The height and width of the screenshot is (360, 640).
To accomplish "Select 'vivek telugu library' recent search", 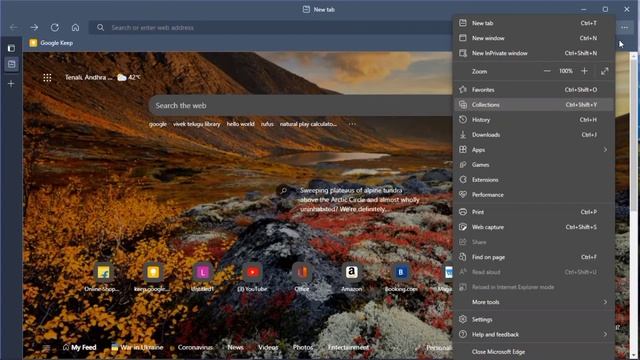I will click(x=197, y=124).
